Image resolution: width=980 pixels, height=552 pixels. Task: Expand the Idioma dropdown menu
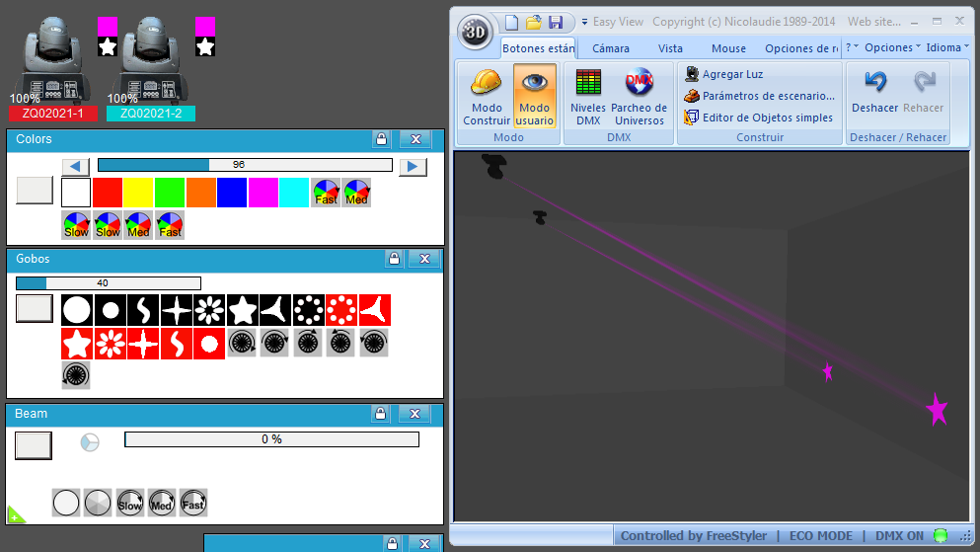tap(946, 47)
